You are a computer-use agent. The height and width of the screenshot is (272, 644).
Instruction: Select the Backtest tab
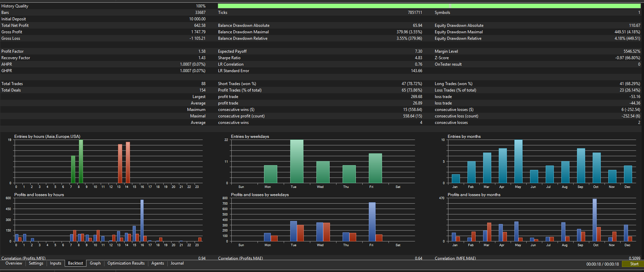pyautogui.click(x=75, y=264)
